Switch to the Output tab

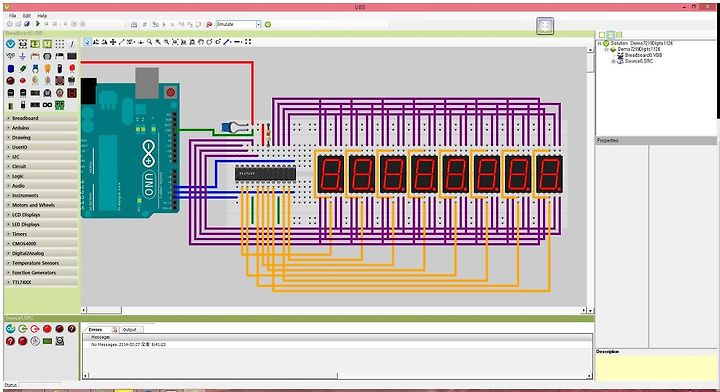click(x=129, y=330)
